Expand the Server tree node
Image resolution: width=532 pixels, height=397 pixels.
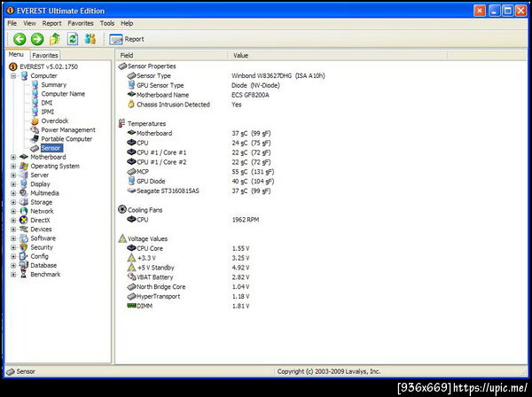tap(13, 175)
